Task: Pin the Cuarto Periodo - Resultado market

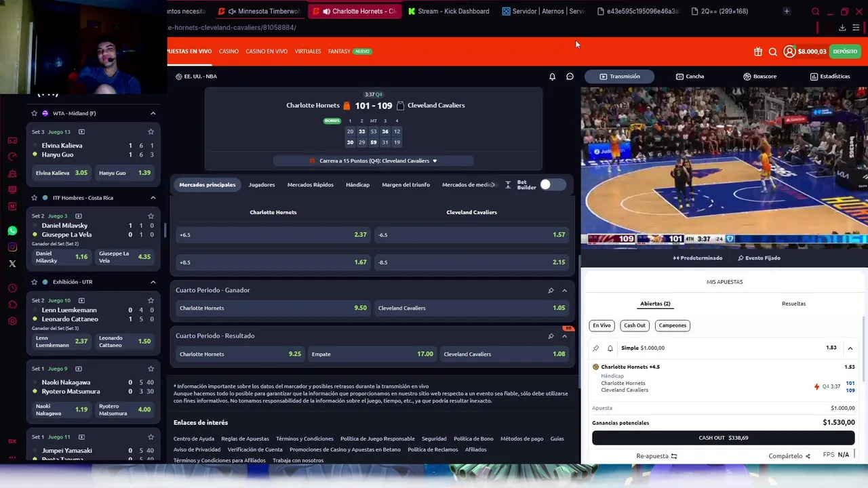Action: [x=551, y=336]
